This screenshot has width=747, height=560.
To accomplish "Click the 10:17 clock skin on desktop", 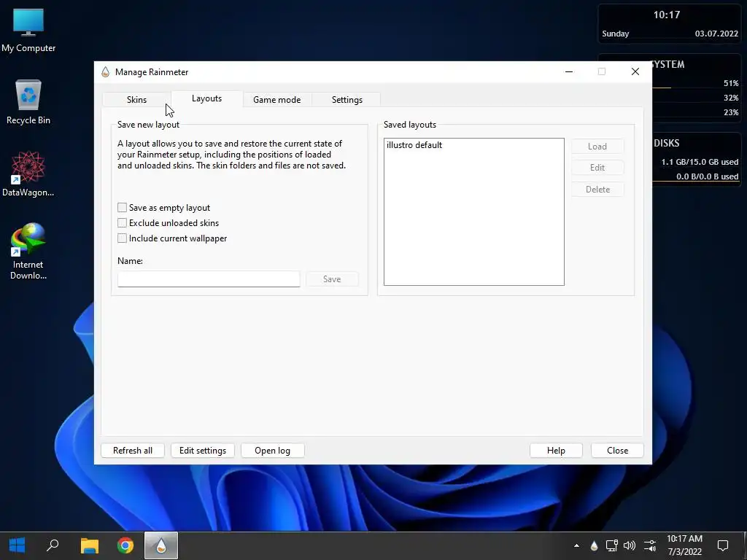I will [667, 15].
